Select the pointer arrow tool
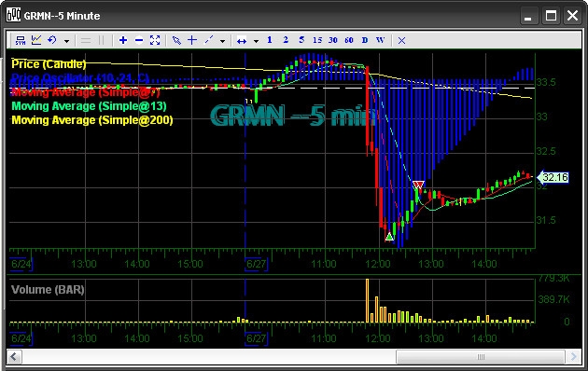 176,40
